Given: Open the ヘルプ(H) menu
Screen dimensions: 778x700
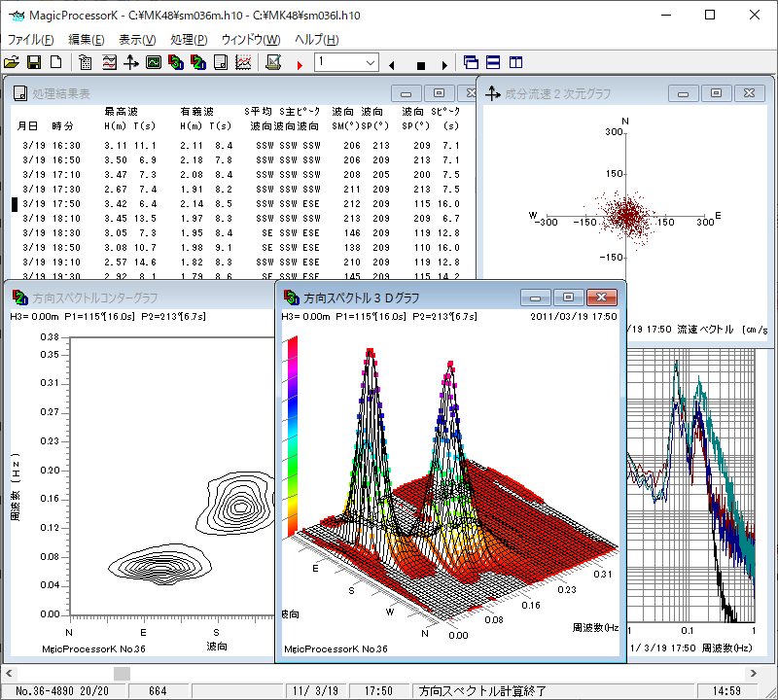Looking at the screenshot, I should point(317,40).
